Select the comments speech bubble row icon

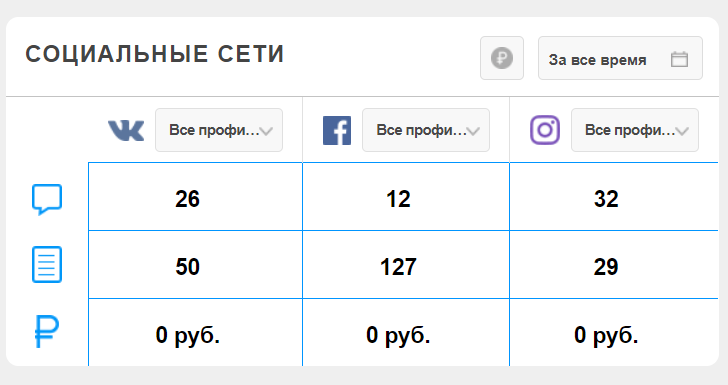[47, 199]
